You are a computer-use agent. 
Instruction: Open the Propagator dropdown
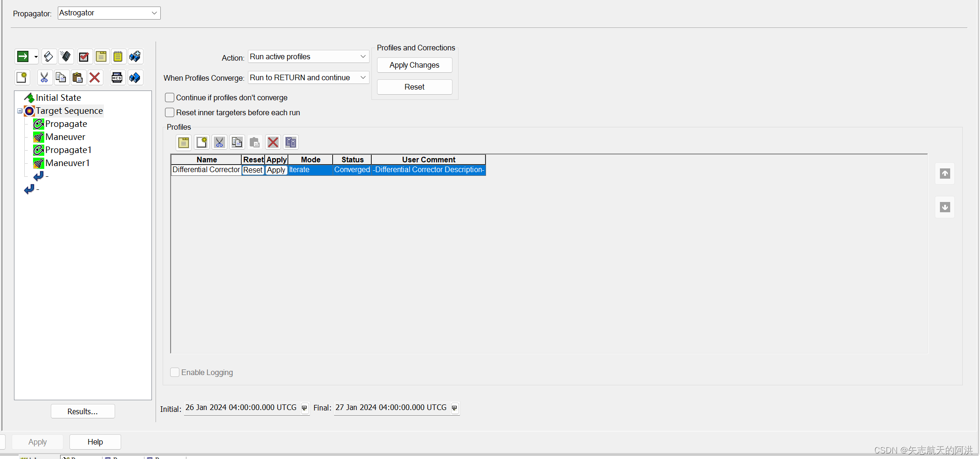coord(154,13)
